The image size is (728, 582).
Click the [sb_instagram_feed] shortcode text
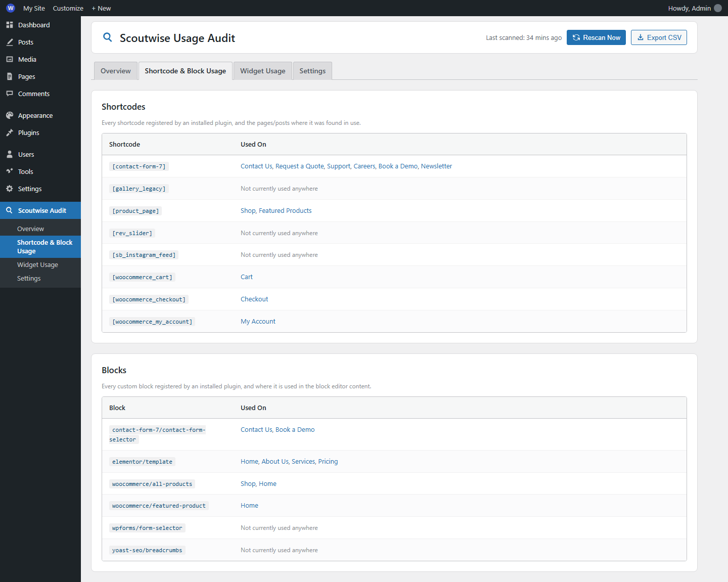point(144,255)
